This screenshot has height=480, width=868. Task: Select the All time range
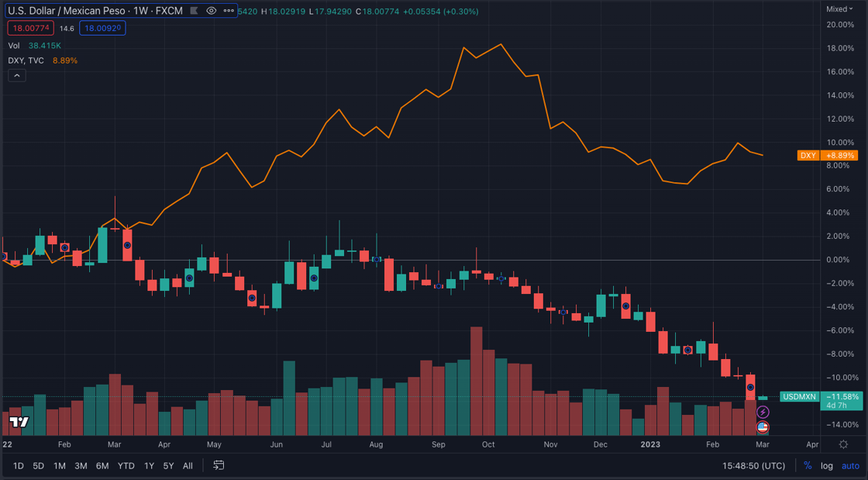(x=188, y=465)
